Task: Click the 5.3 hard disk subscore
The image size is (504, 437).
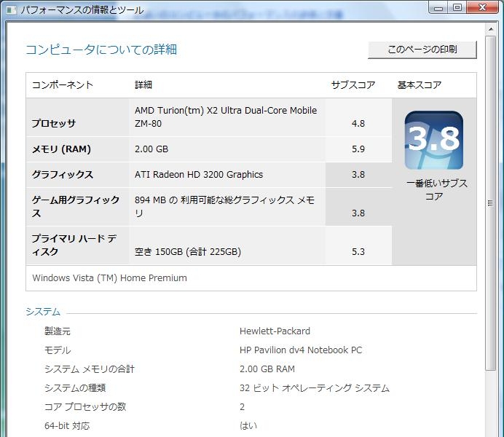Action: (x=358, y=251)
